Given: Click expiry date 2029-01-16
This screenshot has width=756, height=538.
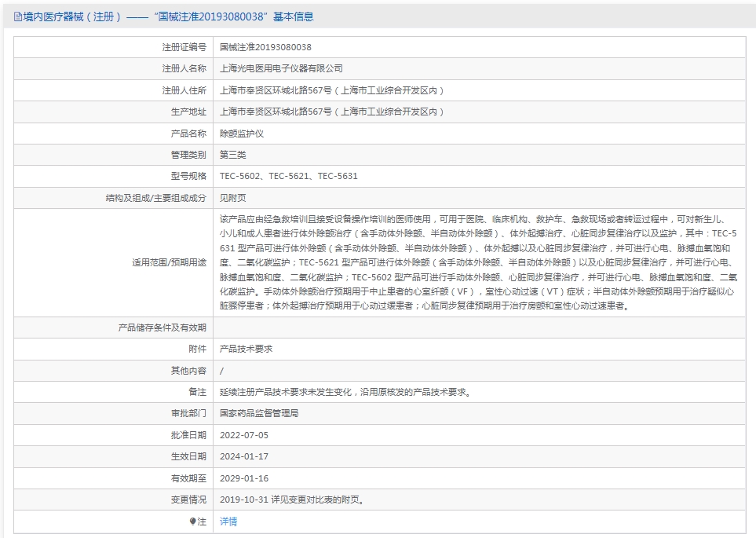Looking at the screenshot, I should (243, 478).
